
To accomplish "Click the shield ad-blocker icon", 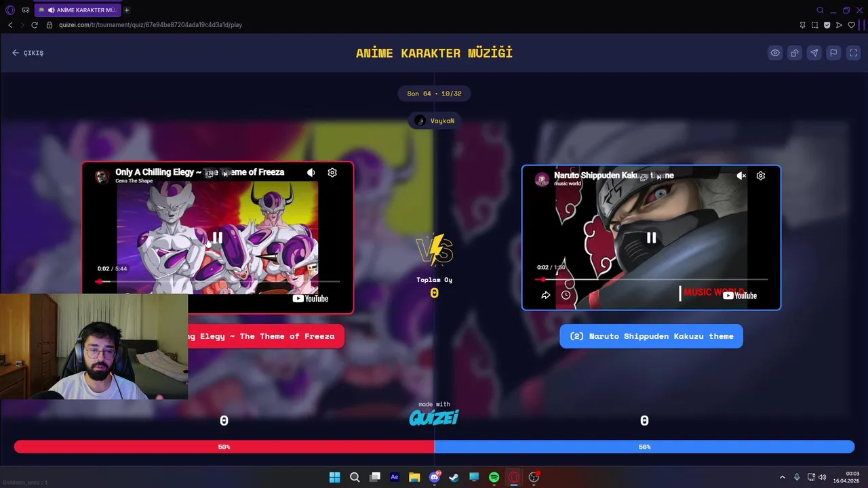I will pyautogui.click(x=827, y=25).
